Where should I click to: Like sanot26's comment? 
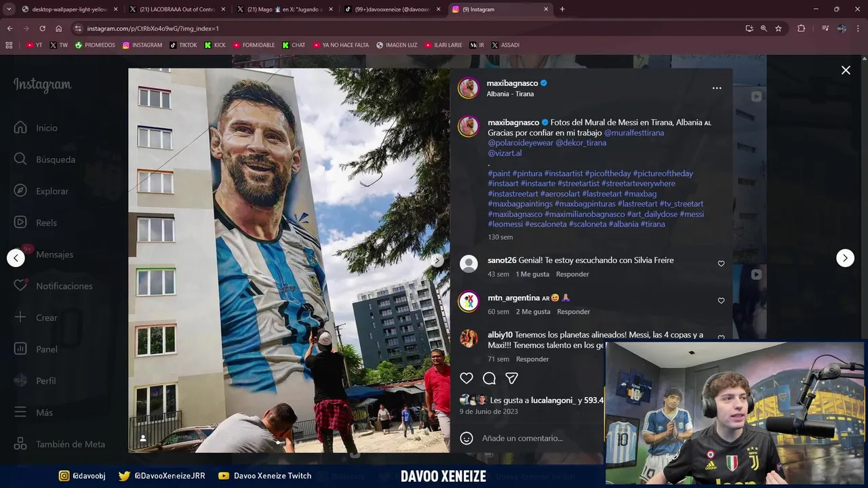click(x=721, y=264)
